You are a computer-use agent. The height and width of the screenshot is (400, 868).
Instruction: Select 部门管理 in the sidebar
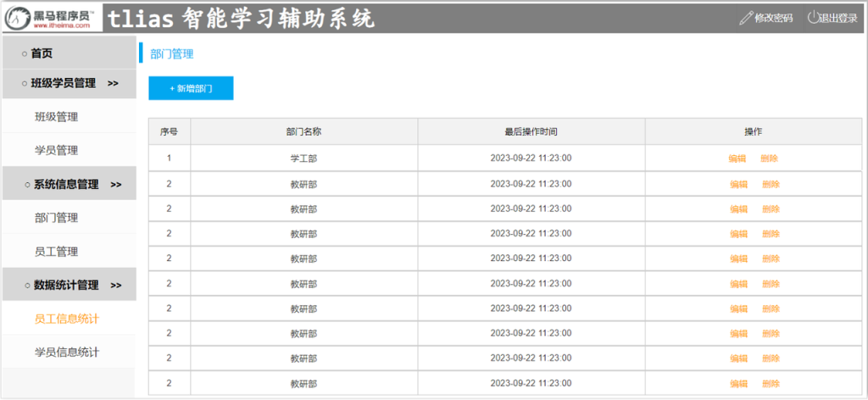tap(56, 218)
